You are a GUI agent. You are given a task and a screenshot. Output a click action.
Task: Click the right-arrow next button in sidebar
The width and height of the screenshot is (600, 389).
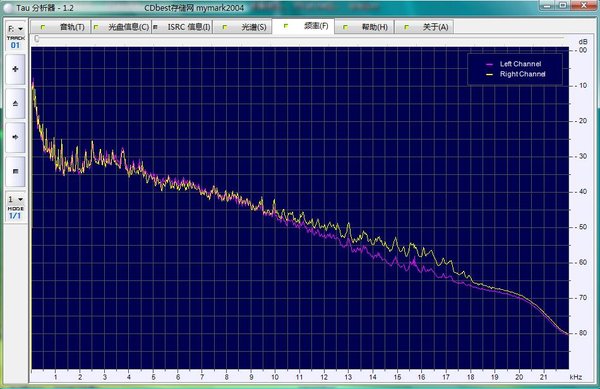click(15, 137)
